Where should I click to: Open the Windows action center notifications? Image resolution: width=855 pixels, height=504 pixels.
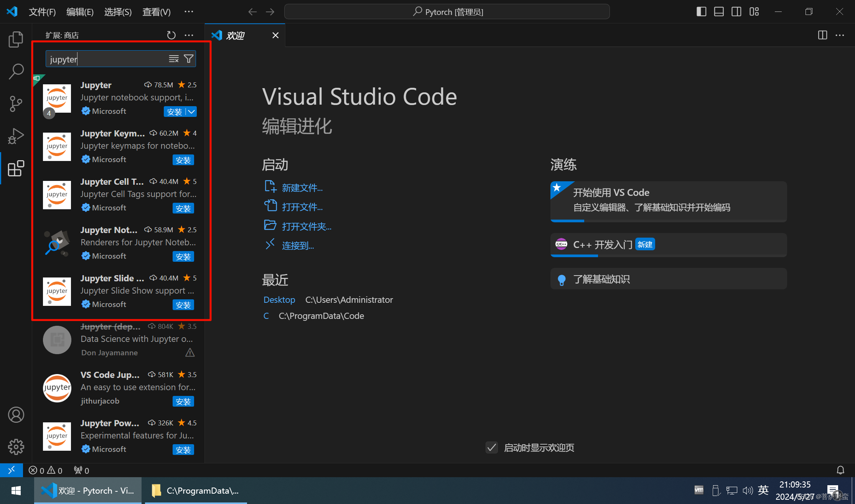pos(833,491)
